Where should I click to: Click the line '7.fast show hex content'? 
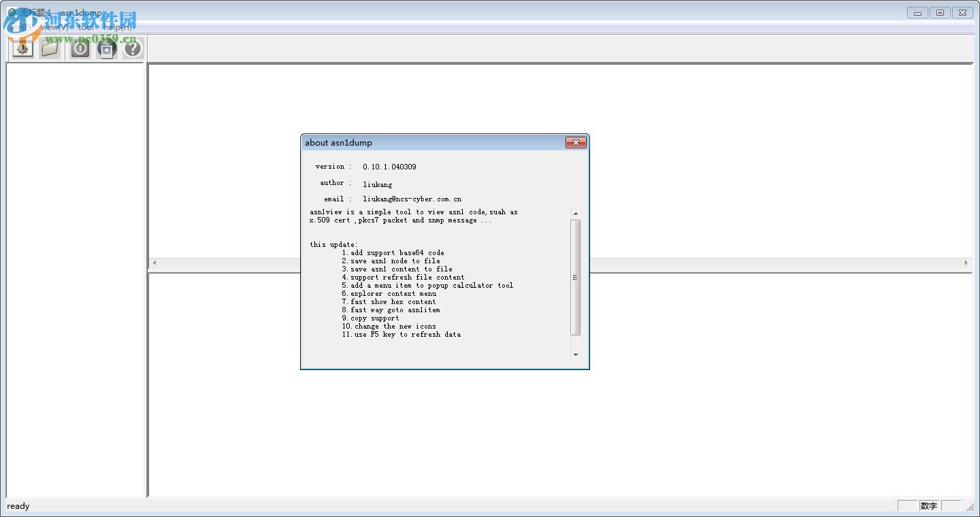[x=389, y=302]
